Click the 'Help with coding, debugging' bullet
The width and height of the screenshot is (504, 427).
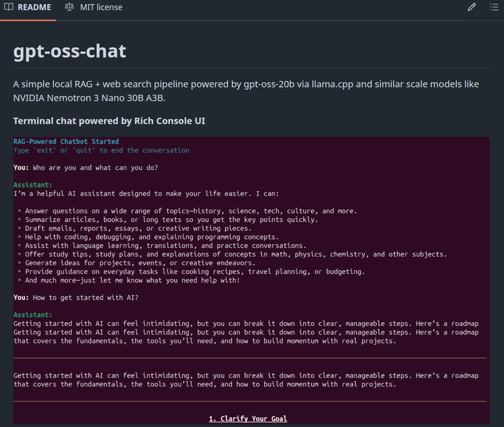[152, 237]
